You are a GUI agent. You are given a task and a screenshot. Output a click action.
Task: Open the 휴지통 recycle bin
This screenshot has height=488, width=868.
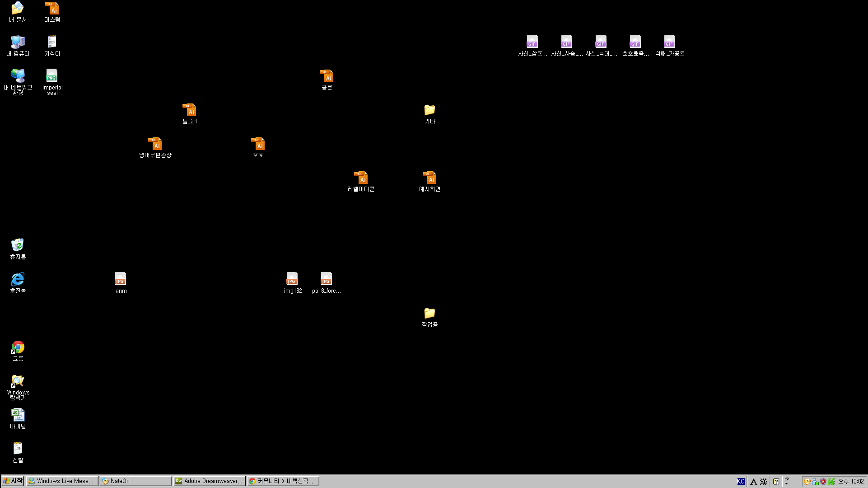(x=18, y=245)
